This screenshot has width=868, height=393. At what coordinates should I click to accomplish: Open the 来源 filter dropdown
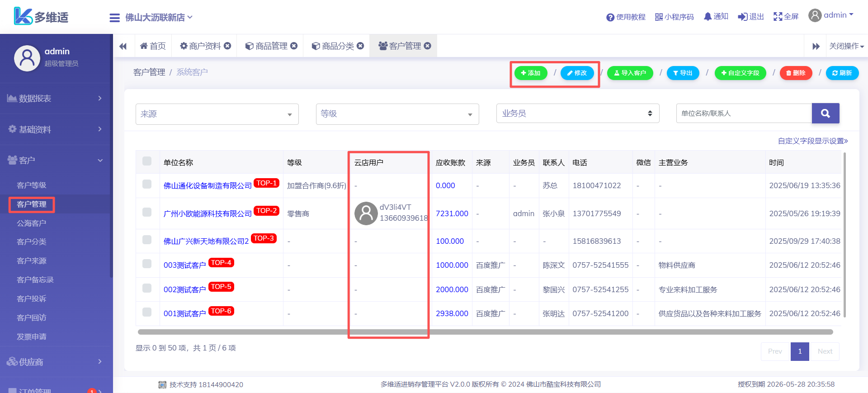point(217,114)
